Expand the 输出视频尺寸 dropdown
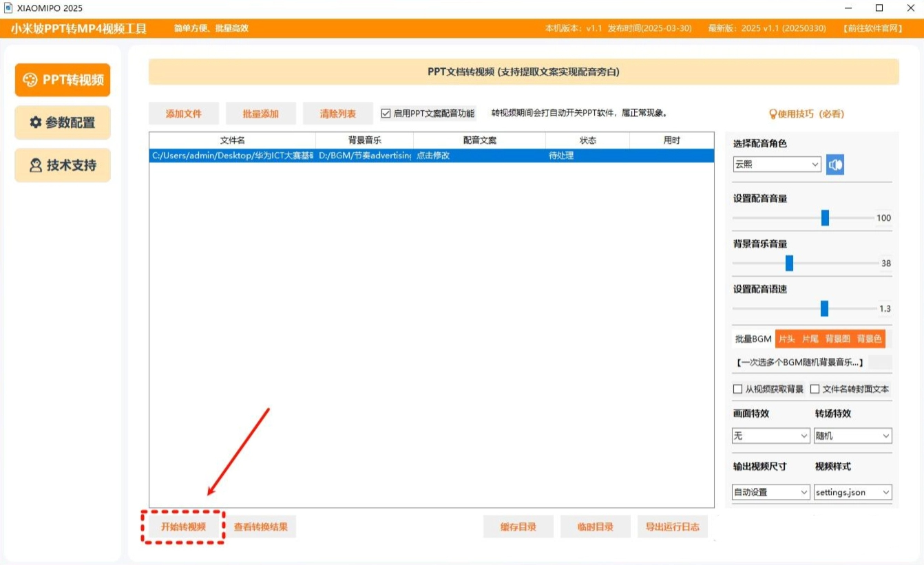The width and height of the screenshot is (924, 565). coord(771,492)
